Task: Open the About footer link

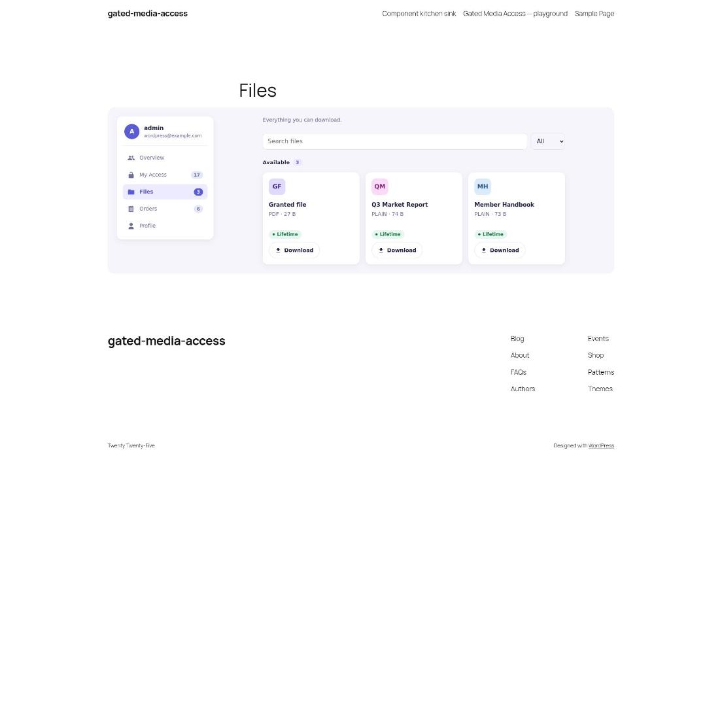Action: (x=519, y=355)
